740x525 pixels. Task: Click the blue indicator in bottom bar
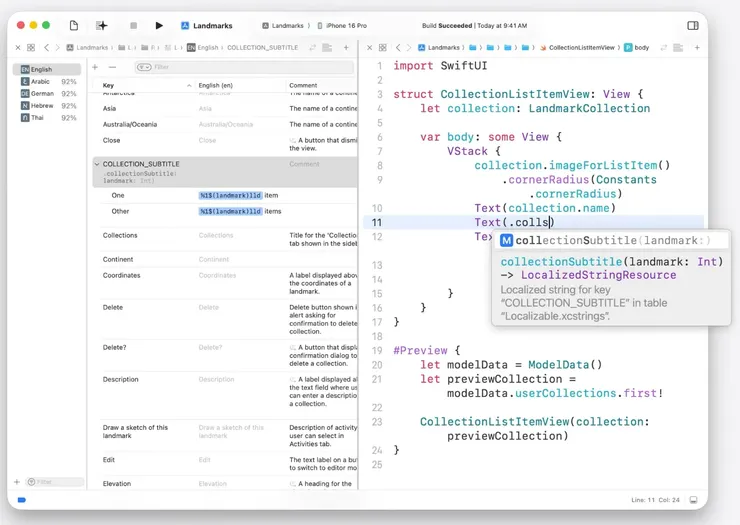22,500
